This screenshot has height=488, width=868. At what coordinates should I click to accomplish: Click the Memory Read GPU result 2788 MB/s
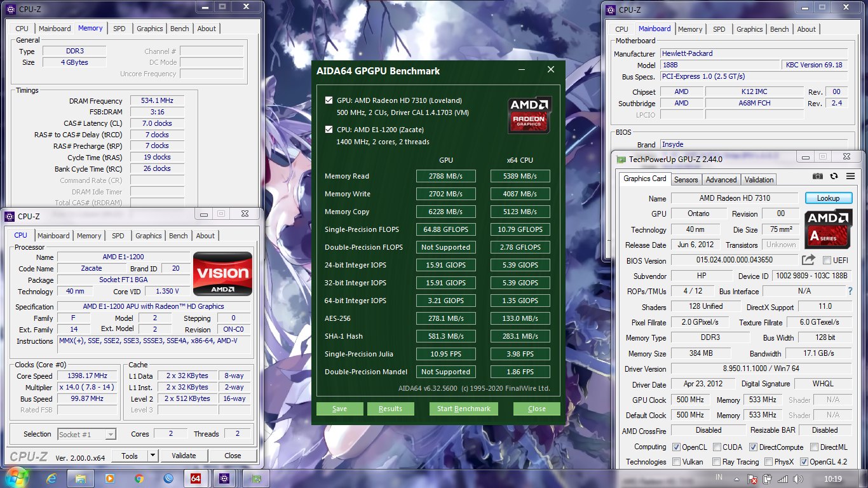(x=446, y=176)
